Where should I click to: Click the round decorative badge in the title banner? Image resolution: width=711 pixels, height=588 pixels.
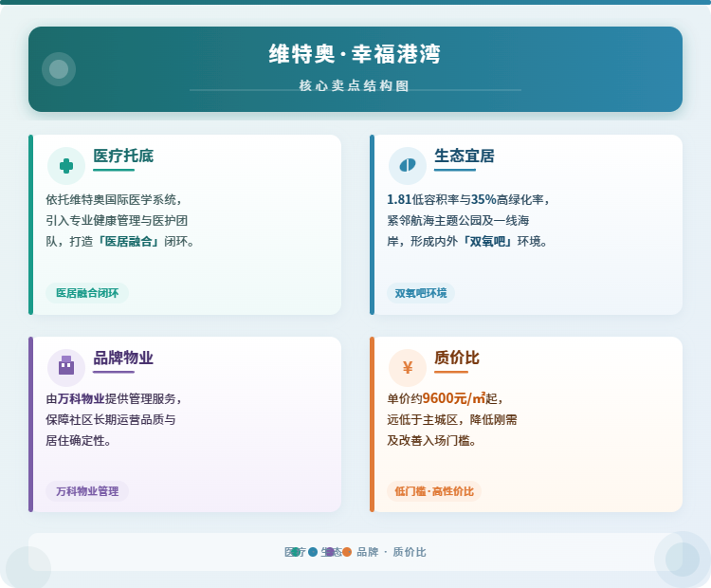pos(59,69)
